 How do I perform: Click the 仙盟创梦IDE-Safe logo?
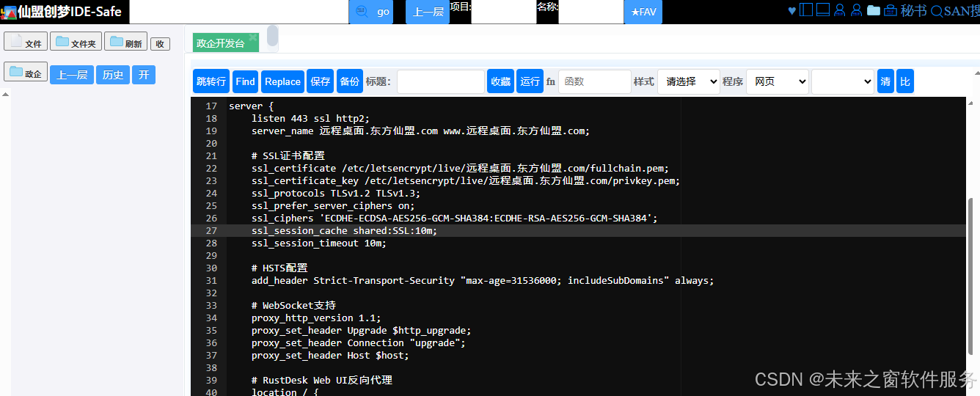(x=62, y=12)
